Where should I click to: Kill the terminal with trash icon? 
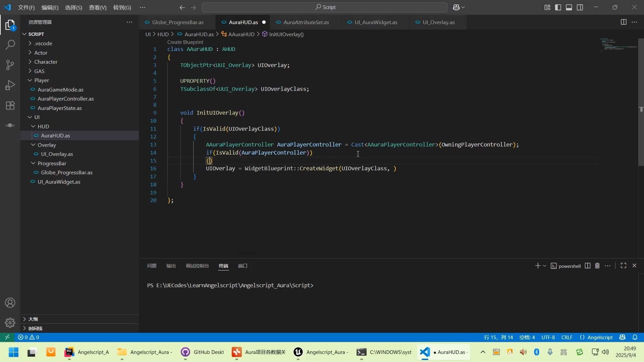click(597, 266)
